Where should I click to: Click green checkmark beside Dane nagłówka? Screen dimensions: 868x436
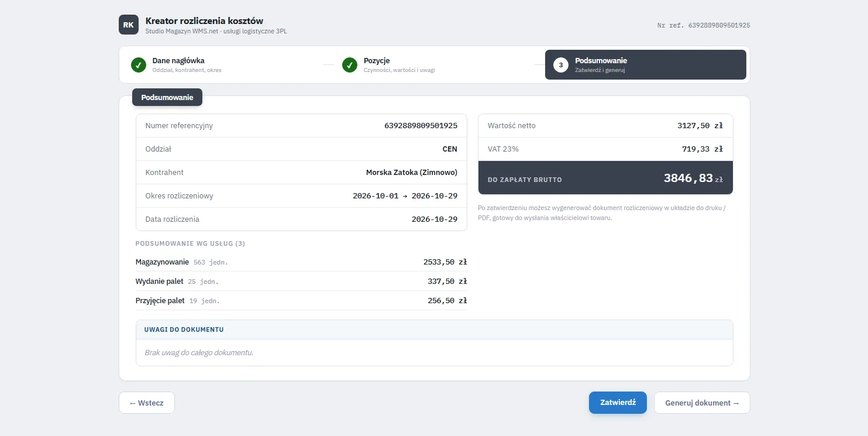point(139,65)
